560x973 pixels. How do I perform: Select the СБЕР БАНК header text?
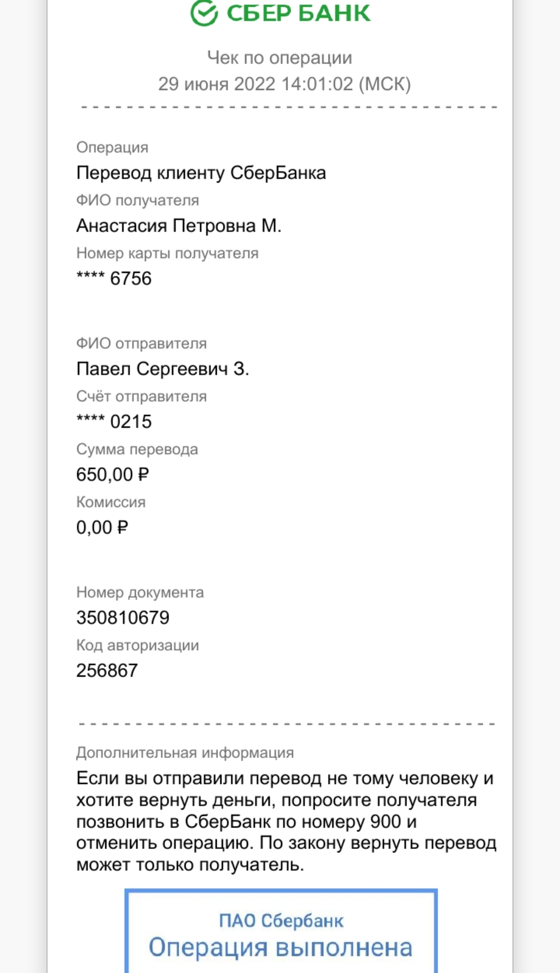coord(299,12)
